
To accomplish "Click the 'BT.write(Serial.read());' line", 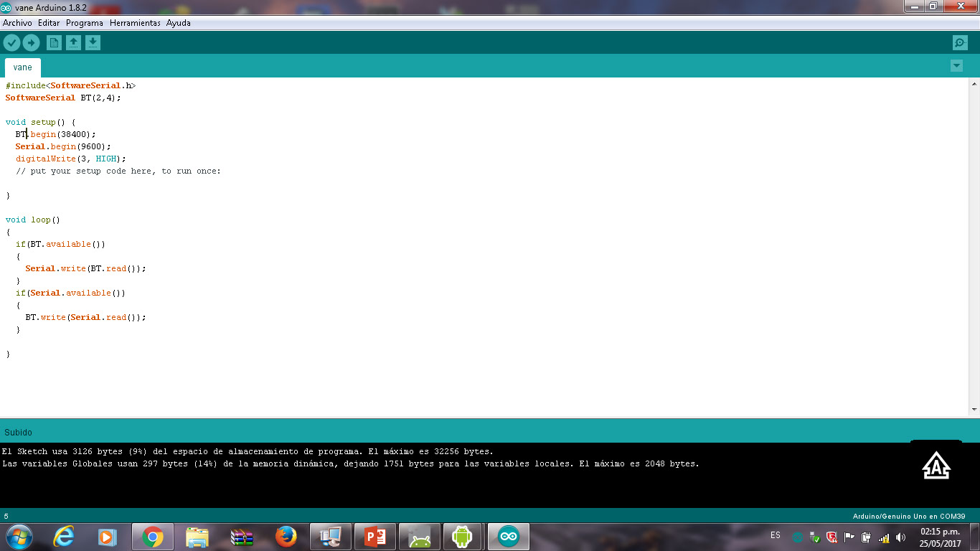I will coord(85,317).
